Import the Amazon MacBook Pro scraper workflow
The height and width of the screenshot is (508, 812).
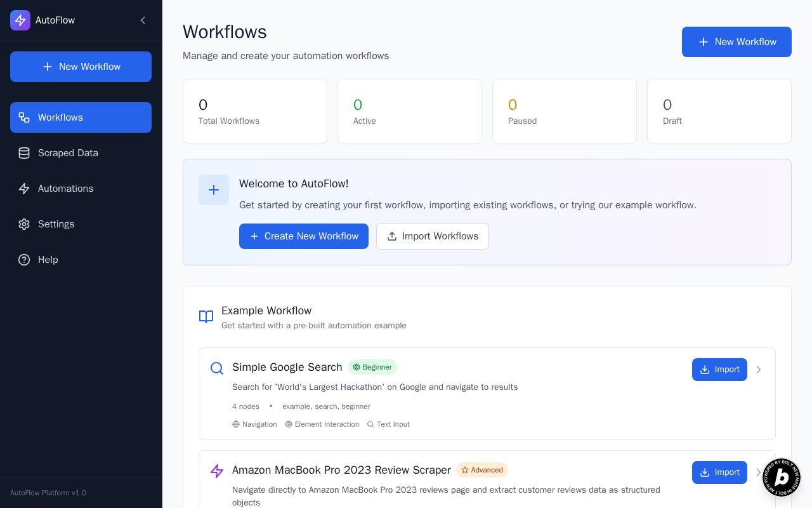click(719, 472)
